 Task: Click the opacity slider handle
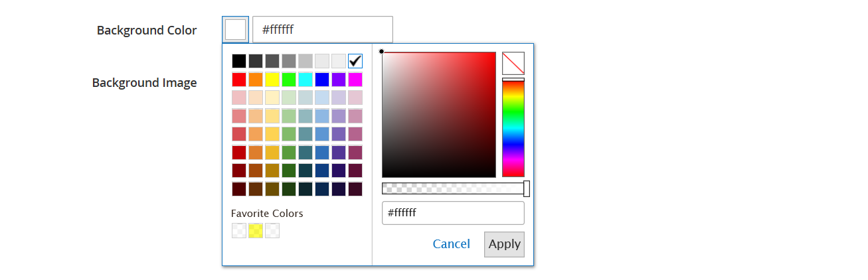click(x=527, y=188)
